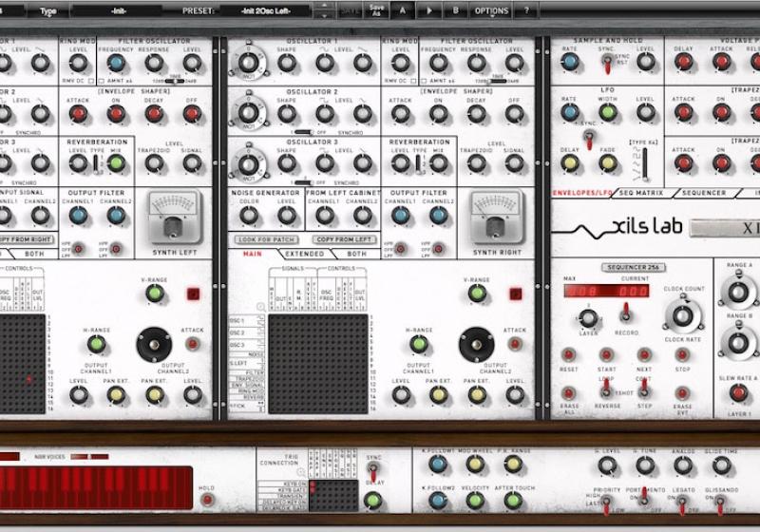The width and height of the screenshot is (760, 532).
Task: Click the Oscillator 1 frequency dial in the right synth
Action: tap(248, 63)
